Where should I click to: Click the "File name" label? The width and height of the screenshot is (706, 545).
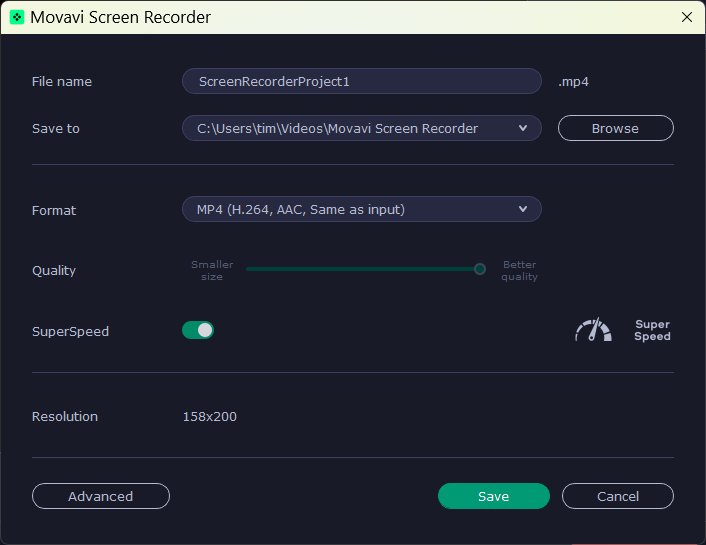pyautogui.click(x=62, y=82)
